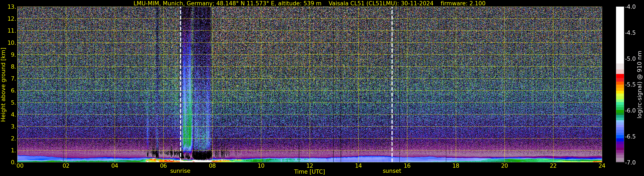Click the '-5.5' colorbar tick value
The width and height of the screenshot is (644, 176).
(630, 85)
